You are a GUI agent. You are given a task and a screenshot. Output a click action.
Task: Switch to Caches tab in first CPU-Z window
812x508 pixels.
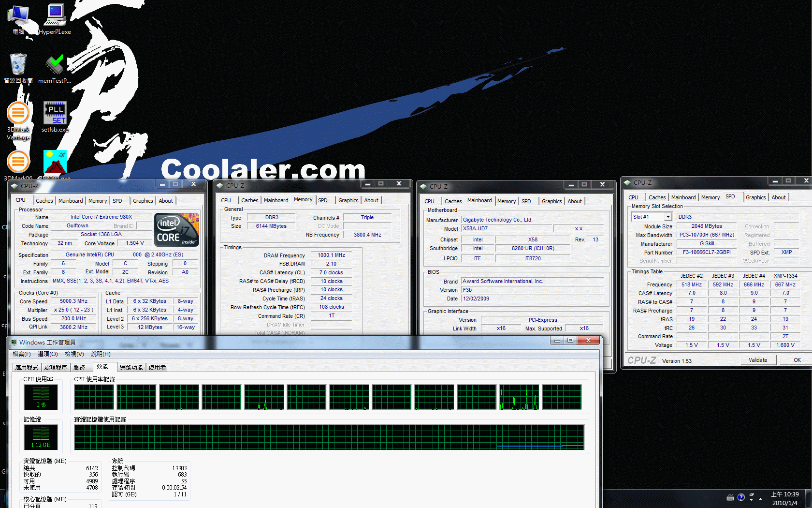(x=44, y=201)
